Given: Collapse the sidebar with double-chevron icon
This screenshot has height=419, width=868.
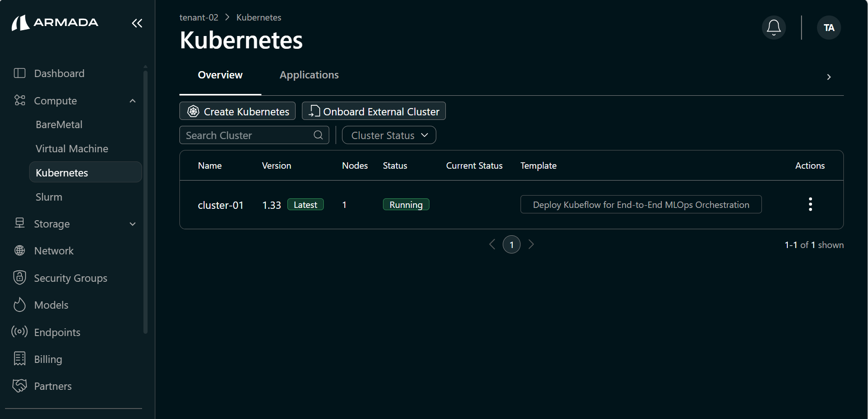Looking at the screenshot, I should pos(137,23).
